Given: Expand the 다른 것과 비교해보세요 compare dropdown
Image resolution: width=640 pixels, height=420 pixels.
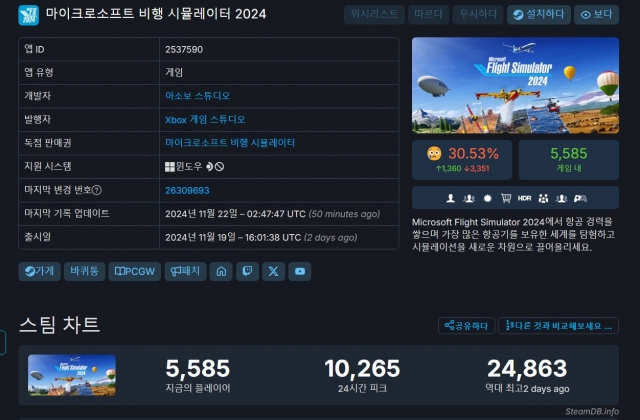Looking at the screenshot, I should coord(558,326).
